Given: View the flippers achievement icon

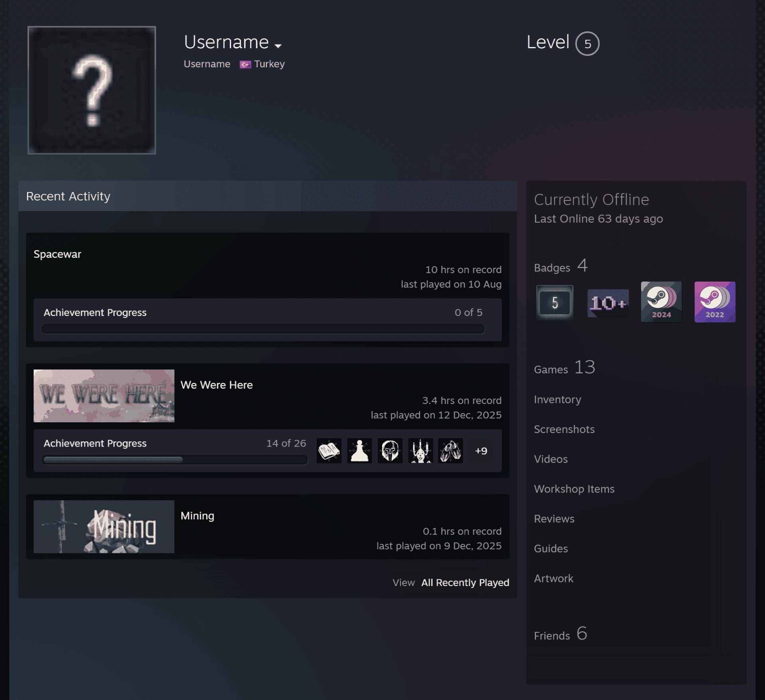Looking at the screenshot, I should coord(451,451).
